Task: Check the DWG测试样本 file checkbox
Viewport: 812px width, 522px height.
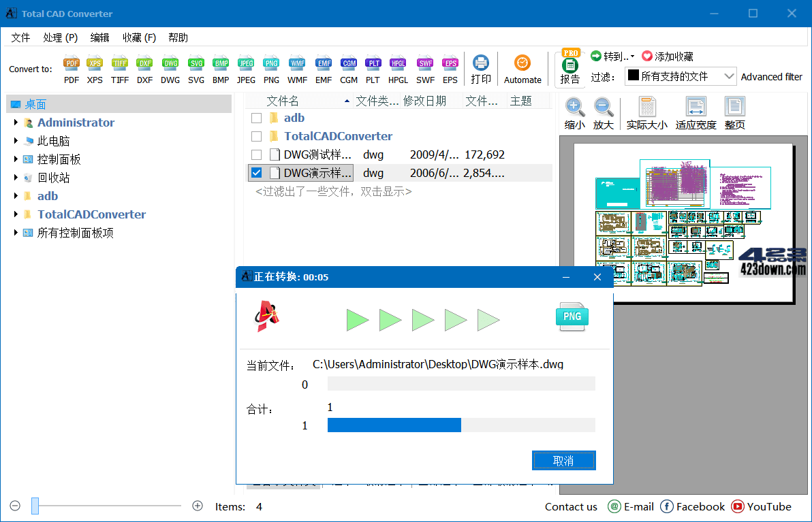Action: (x=257, y=154)
